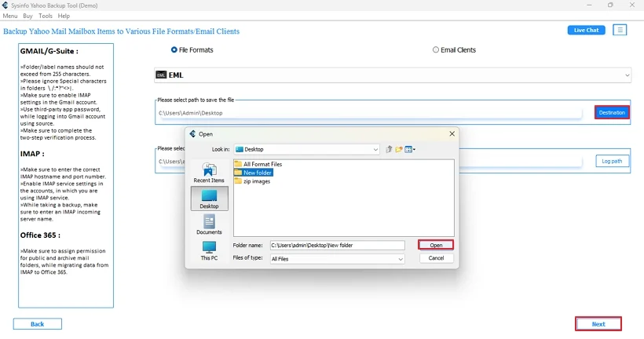Click the Back button

(x=38, y=324)
